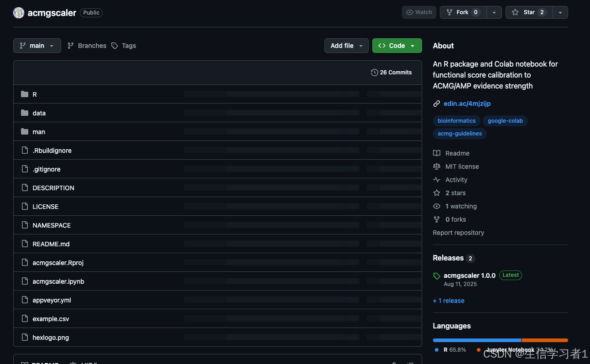Click the blue R segment of language bar

click(477, 340)
